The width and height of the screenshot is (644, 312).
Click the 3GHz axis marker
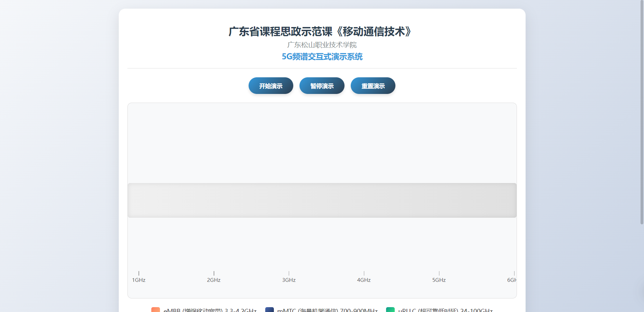[x=289, y=280]
